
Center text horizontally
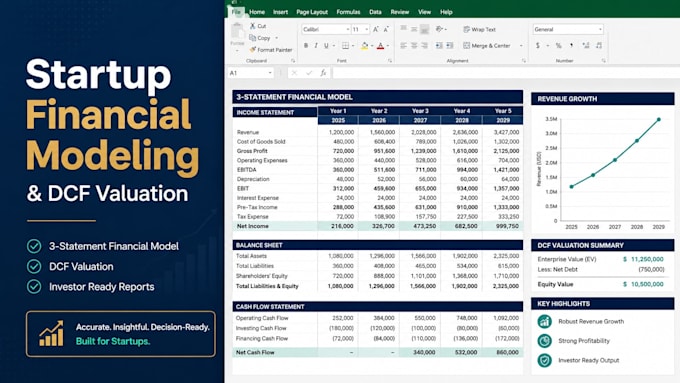point(414,46)
